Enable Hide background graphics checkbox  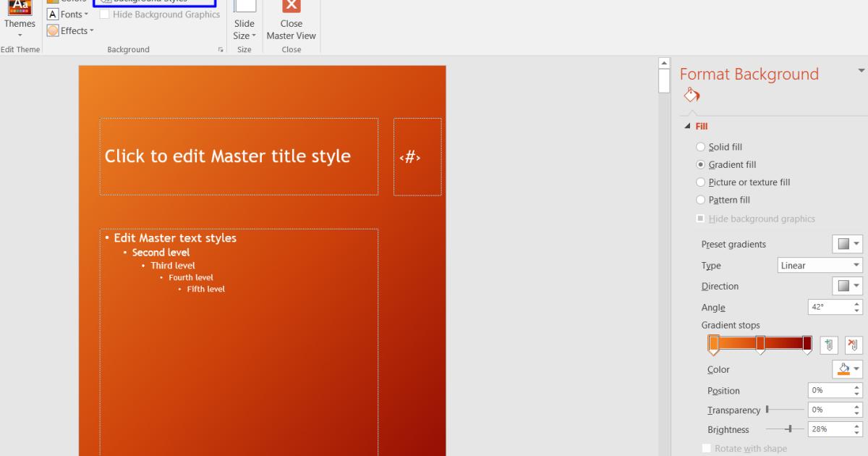click(x=700, y=218)
